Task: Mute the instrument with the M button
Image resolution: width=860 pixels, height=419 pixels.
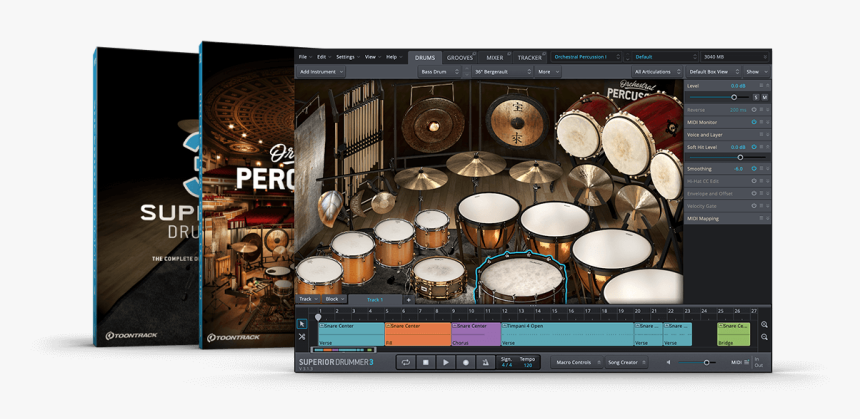Action: tap(765, 97)
